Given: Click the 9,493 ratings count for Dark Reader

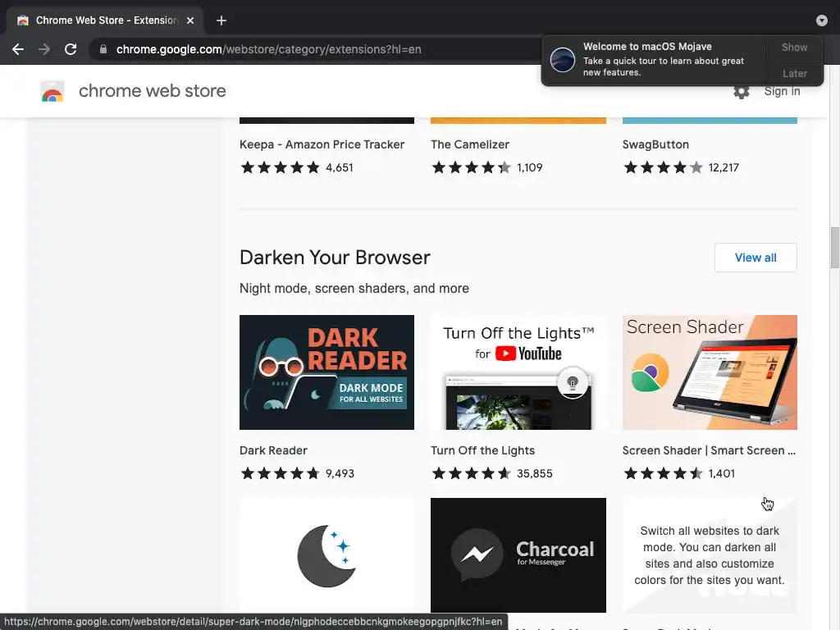Looking at the screenshot, I should [340, 473].
